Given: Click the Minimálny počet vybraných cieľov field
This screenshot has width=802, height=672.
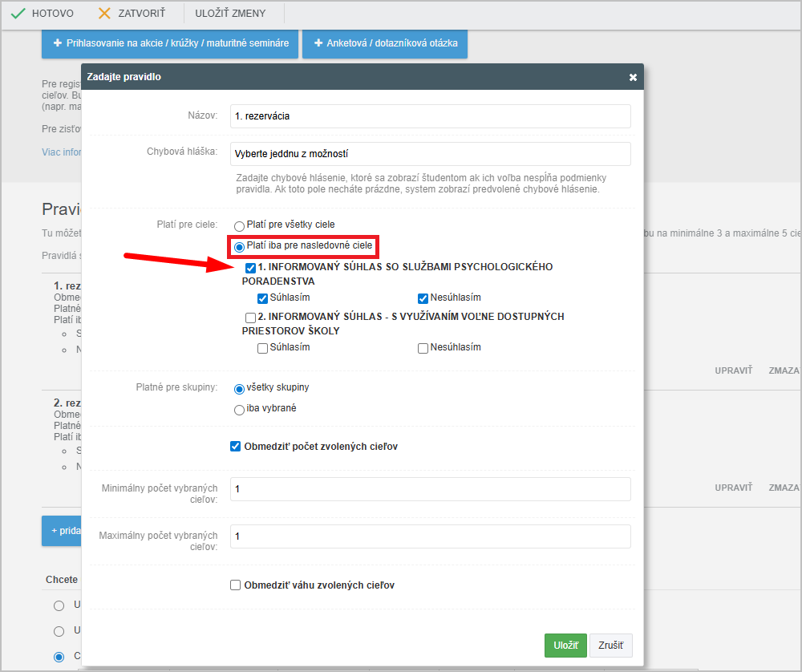Looking at the screenshot, I should pyautogui.click(x=430, y=489).
